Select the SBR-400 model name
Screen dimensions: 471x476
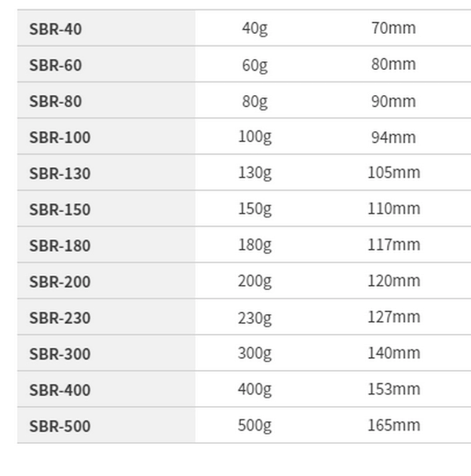tap(60, 390)
